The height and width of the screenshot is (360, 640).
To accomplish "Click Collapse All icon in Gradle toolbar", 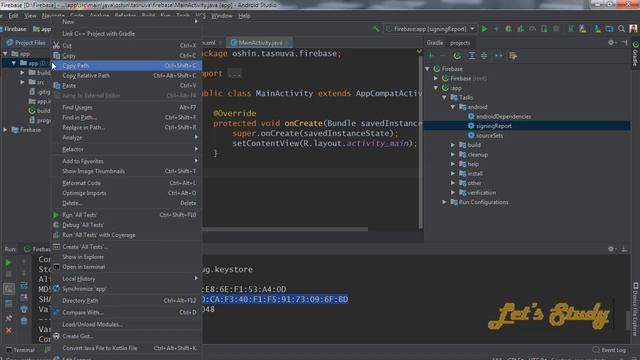I will point(484,56).
